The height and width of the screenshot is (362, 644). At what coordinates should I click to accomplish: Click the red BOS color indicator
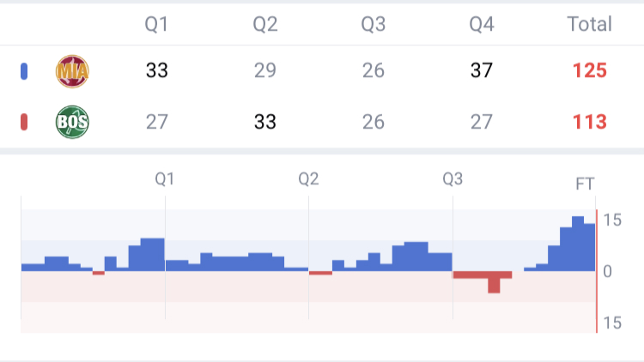click(24, 122)
